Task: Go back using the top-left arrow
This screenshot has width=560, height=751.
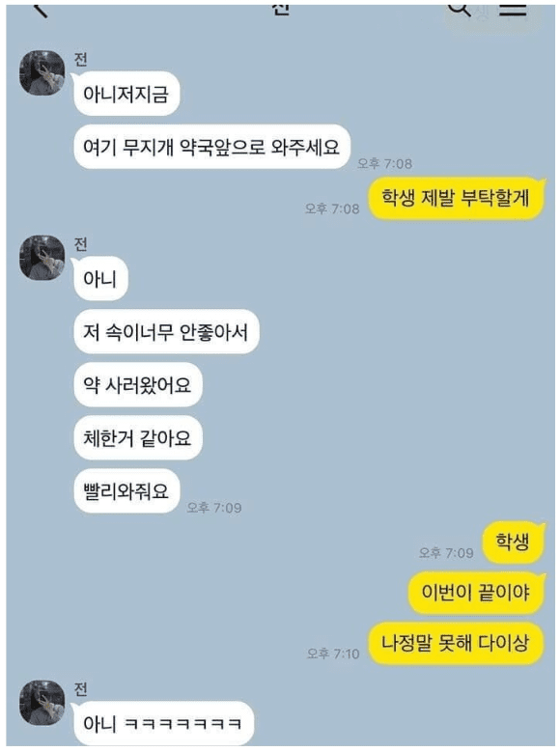Action: [x=41, y=10]
